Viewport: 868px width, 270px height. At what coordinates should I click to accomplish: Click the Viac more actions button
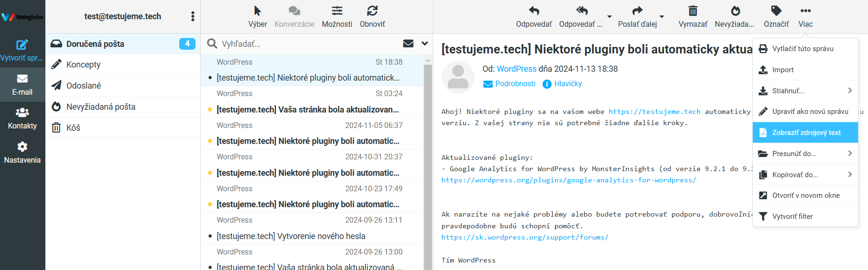806,17
